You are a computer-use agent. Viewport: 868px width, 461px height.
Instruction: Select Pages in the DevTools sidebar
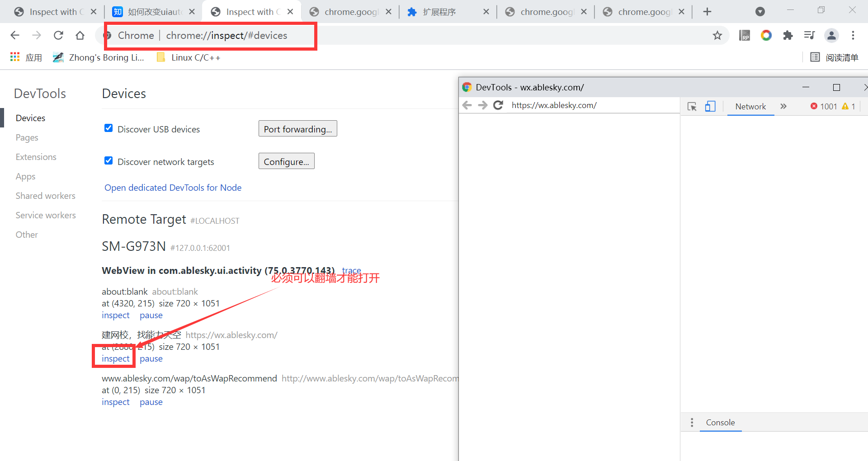[x=27, y=137]
